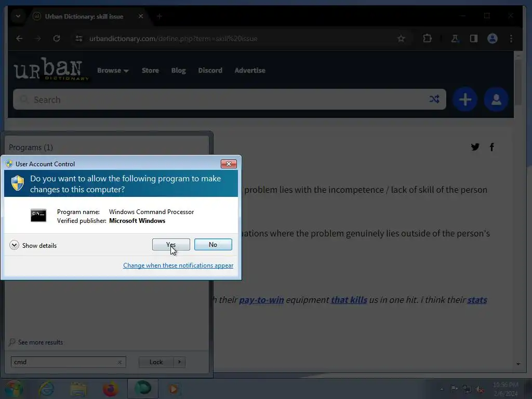Share definition on Twitter

pyautogui.click(x=475, y=147)
